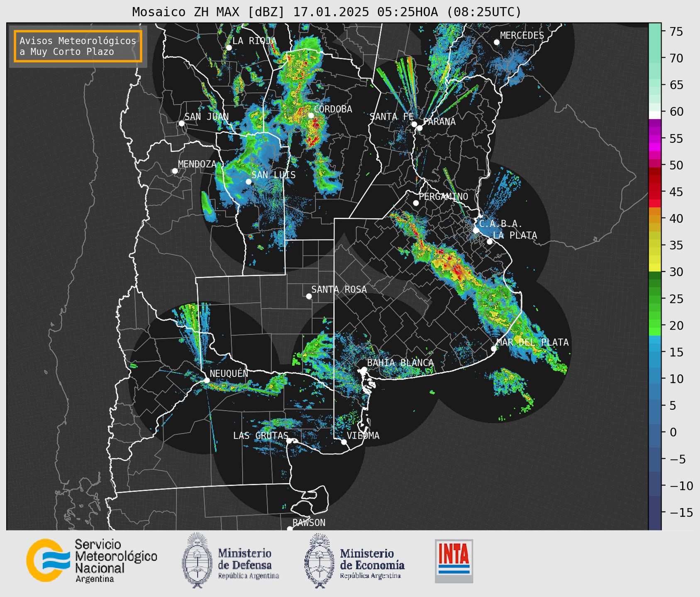Image resolution: width=700 pixels, height=597 pixels.
Task: Select the SANTA ROSA city marker
Action: 309,296
